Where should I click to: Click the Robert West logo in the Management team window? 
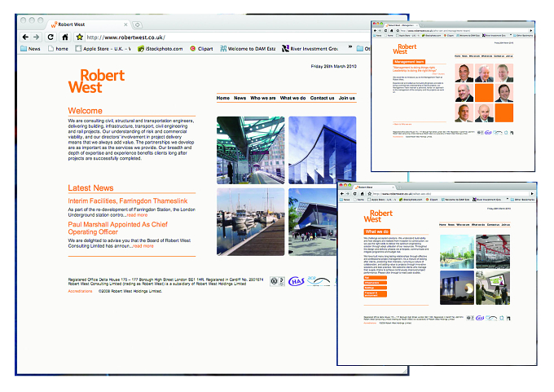pos(405,49)
